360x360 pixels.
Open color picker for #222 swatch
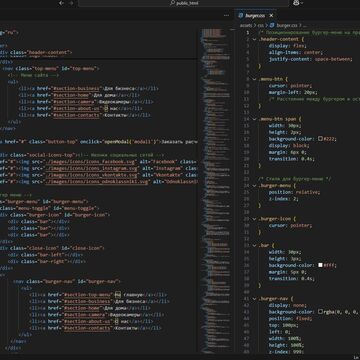[x=320, y=139]
